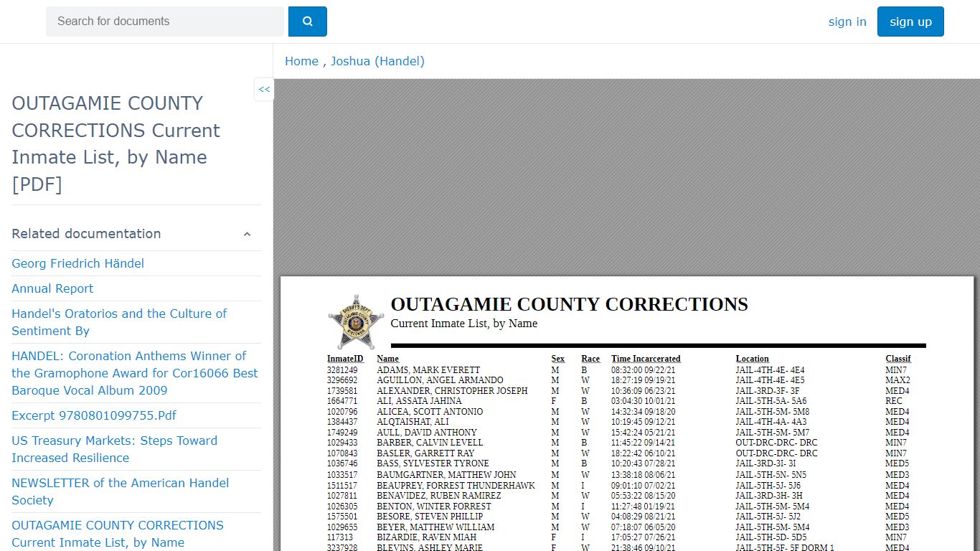This screenshot has width=980, height=551.
Task: Click time 14:32:34 09/18/20
Action: click(x=643, y=412)
